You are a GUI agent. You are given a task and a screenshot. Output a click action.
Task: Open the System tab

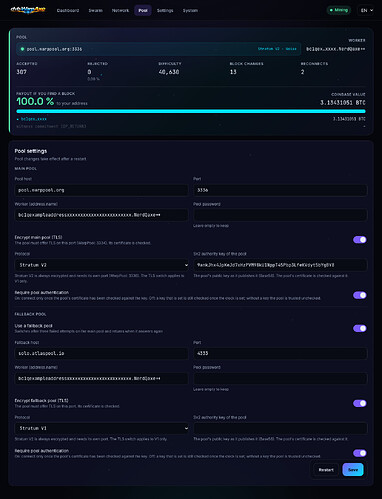[x=190, y=10]
